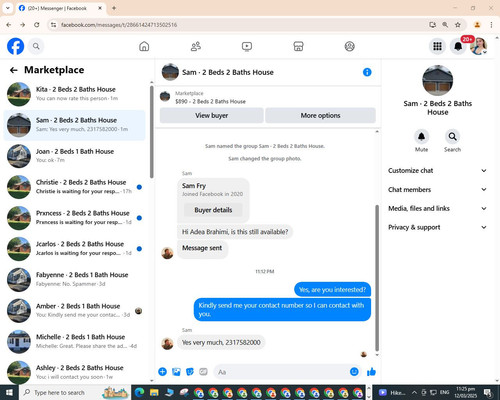Open conversation information icon
The height and width of the screenshot is (400, 500).
tap(367, 72)
